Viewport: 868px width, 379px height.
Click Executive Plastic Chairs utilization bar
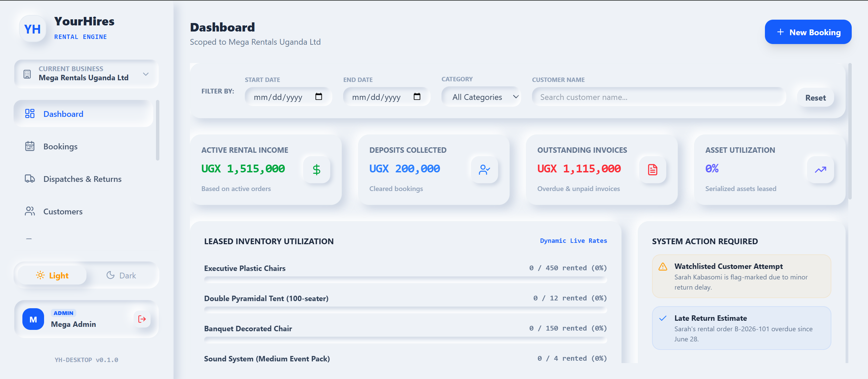click(406, 279)
